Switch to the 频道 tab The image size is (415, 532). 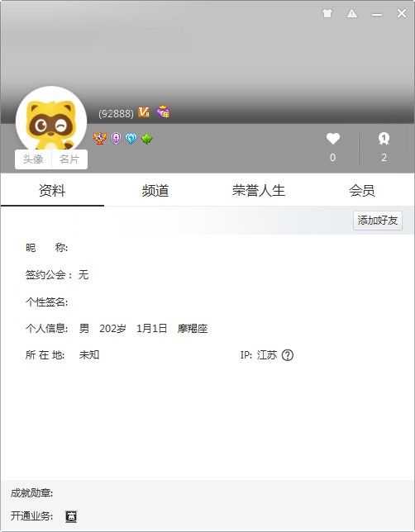155,190
